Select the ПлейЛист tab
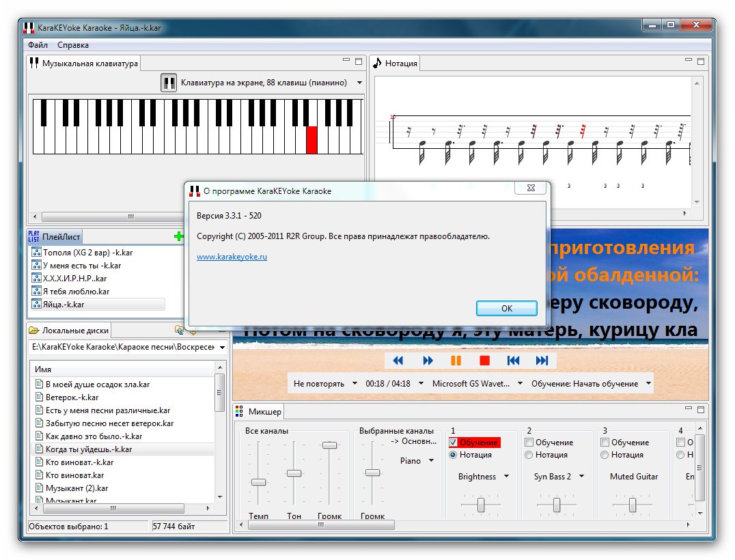The width and height of the screenshot is (735, 560). 55,237
